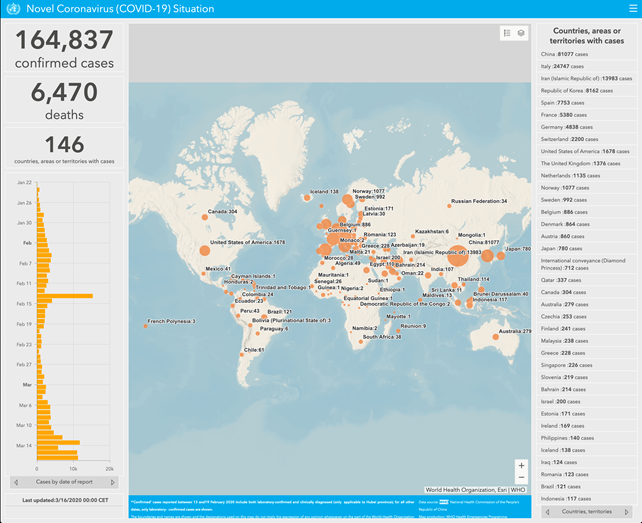Image resolution: width=642 pixels, height=523 pixels.
Task: Select Malaysia: 238 cases row
Action: point(587,341)
